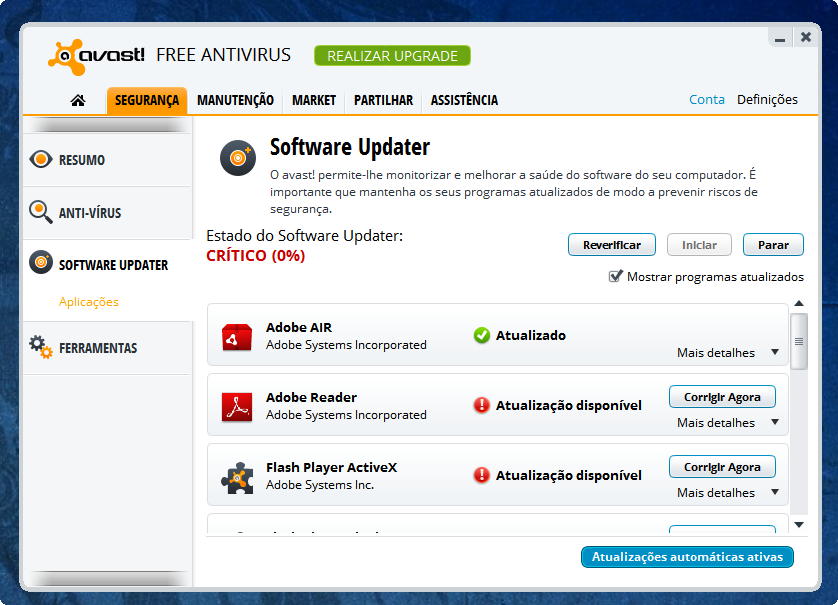
Task: Click the Flash Player ActiveX name text
Action: 331,467
